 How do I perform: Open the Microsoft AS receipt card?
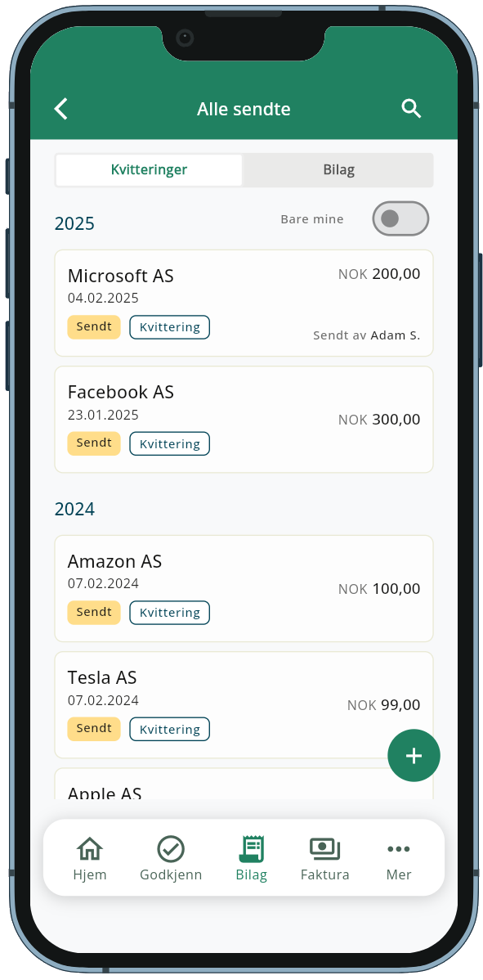pyautogui.click(x=244, y=303)
